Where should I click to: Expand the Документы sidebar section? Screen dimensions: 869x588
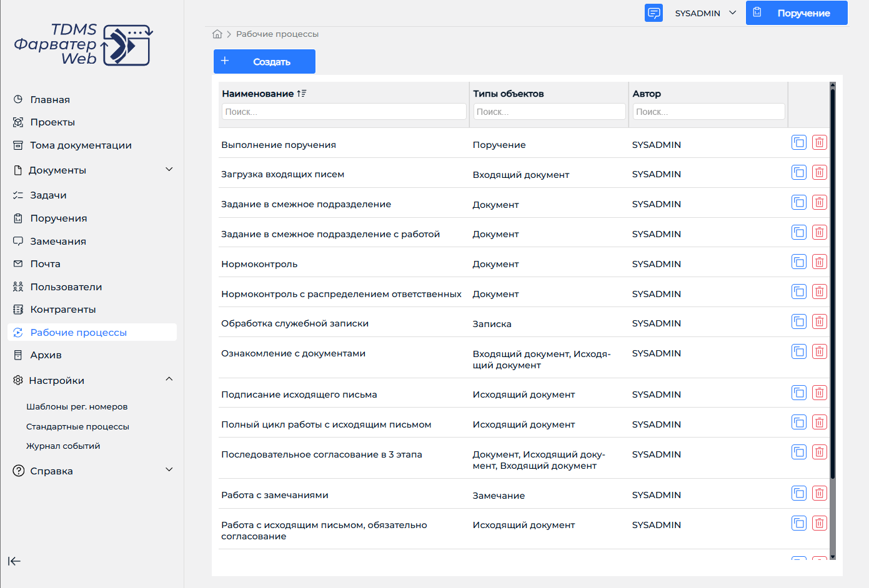click(x=169, y=169)
